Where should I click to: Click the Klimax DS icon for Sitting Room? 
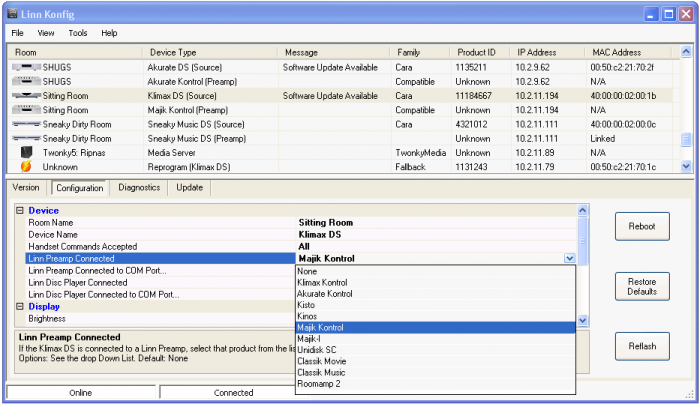pyautogui.click(x=26, y=96)
